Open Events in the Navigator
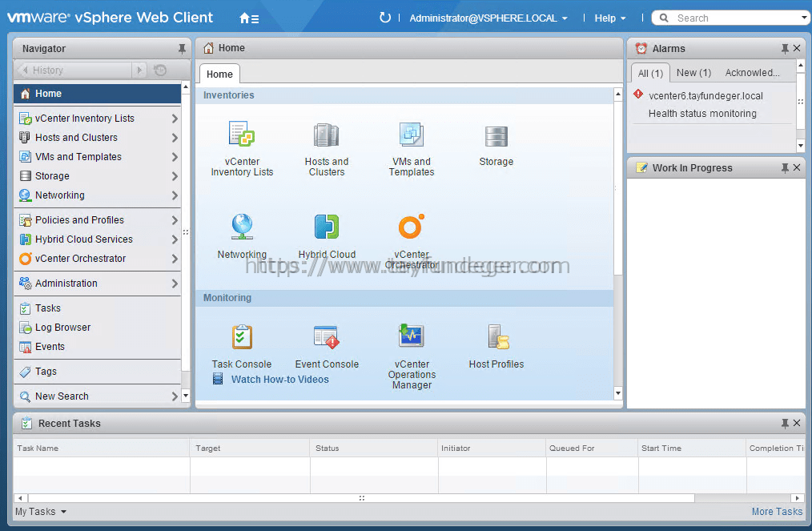 (x=98, y=347)
